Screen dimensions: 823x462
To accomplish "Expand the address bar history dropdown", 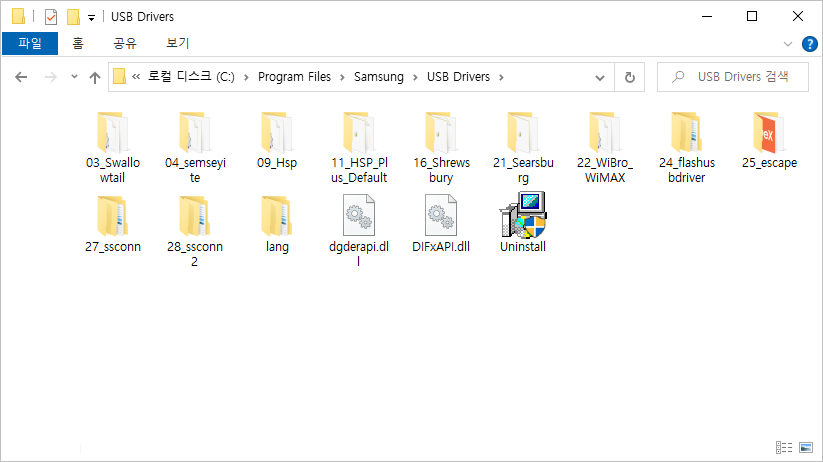I will 599,78.
